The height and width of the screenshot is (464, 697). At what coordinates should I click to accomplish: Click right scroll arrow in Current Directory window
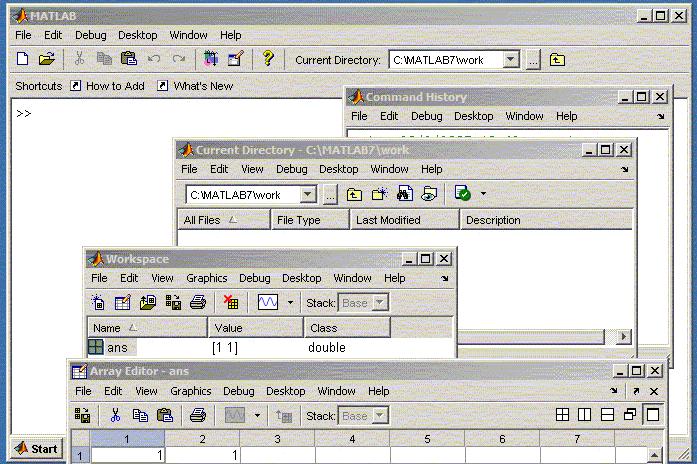pyautogui.click(x=624, y=336)
